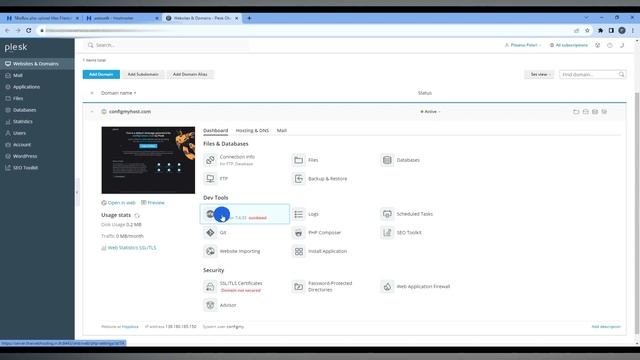The image size is (640, 360).
Task: Open PHP Composer icon
Action: coord(298,233)
